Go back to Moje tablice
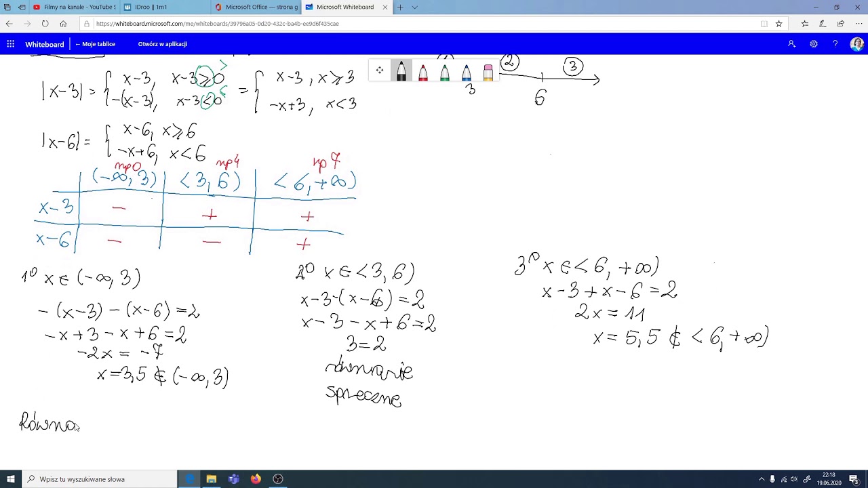 96,44
